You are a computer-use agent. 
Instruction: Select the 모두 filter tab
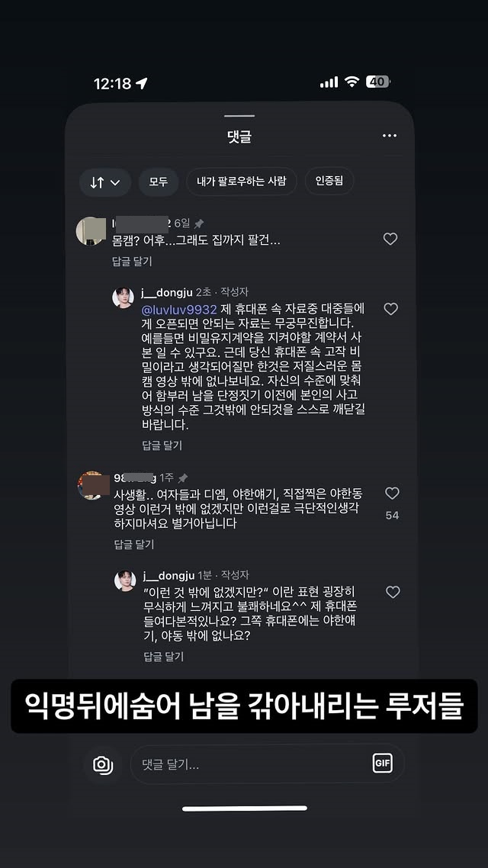tap(159, 182)
